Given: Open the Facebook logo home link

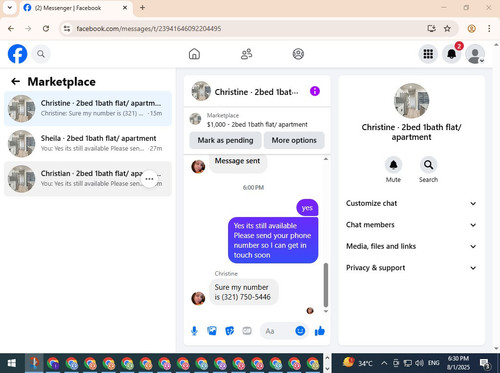Looking at the screenshot, I should click(x=17, y=54).
